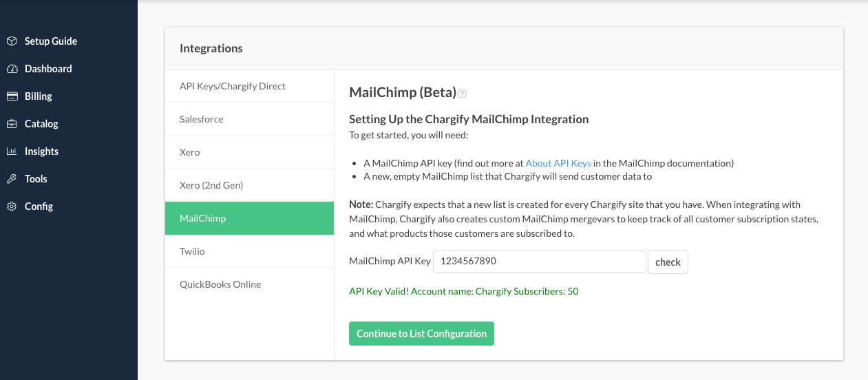
Task: Switch to the Xero integration
Action: tap(190, 152)
